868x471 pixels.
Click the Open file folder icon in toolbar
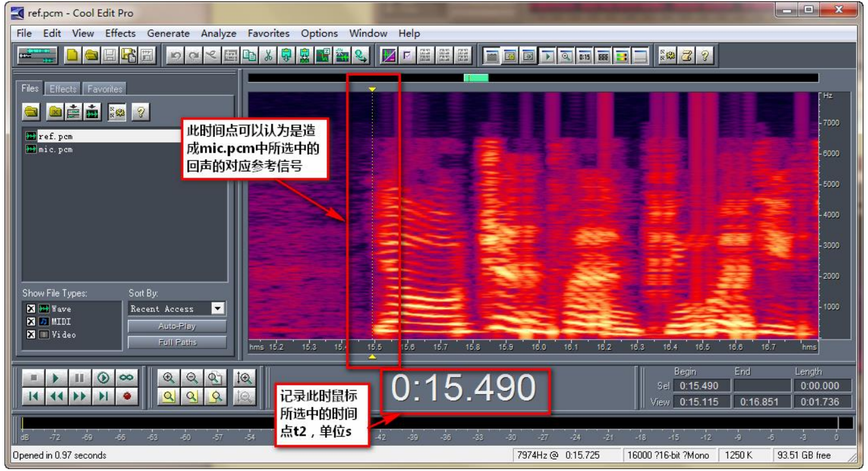click(91, 56)
